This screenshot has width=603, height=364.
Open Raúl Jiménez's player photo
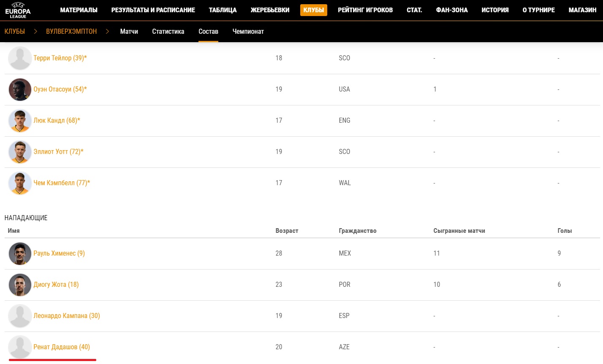click(20, 253)
